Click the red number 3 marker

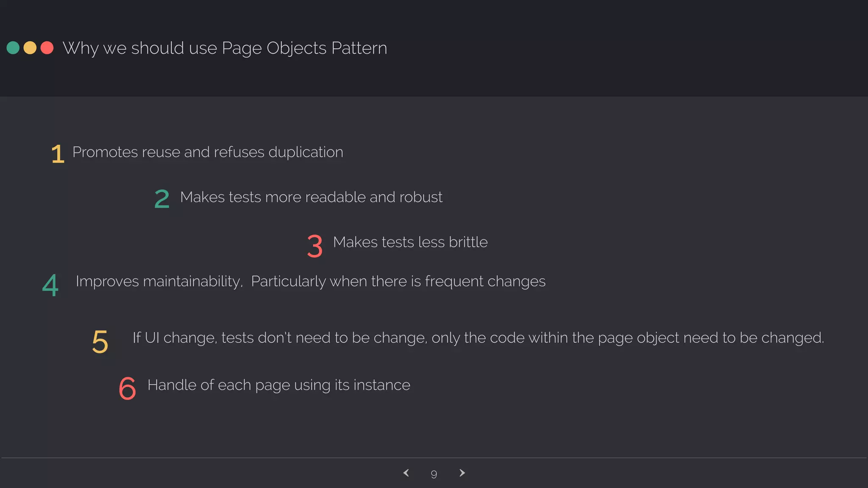(315, 246)
